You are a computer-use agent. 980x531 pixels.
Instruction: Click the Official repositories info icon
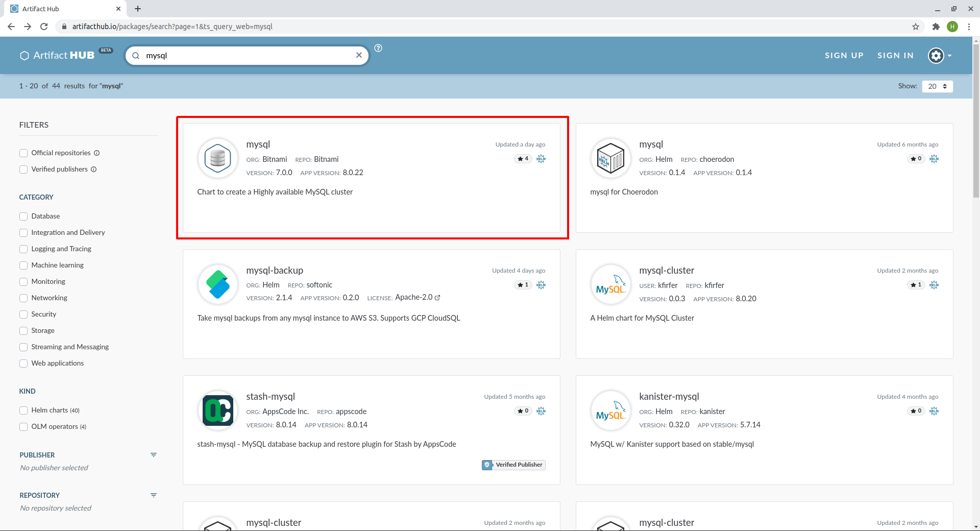pos(97,153)
